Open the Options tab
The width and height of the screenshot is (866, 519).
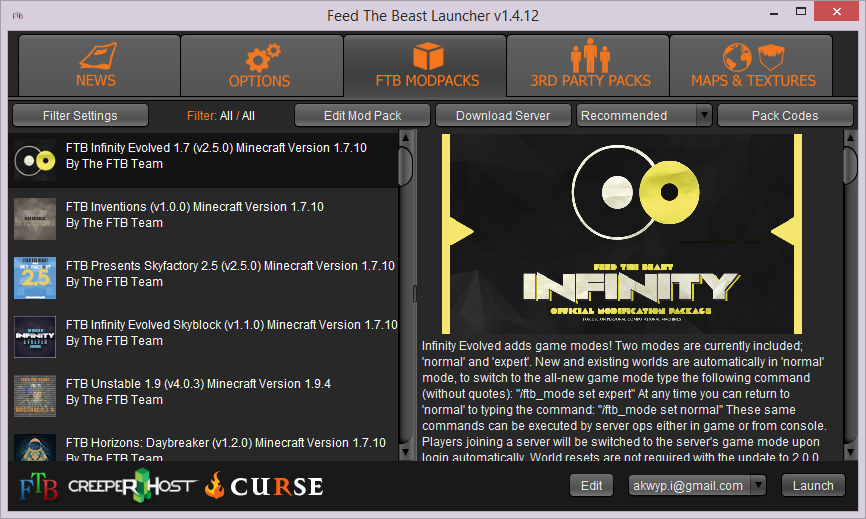coord(259,65)
